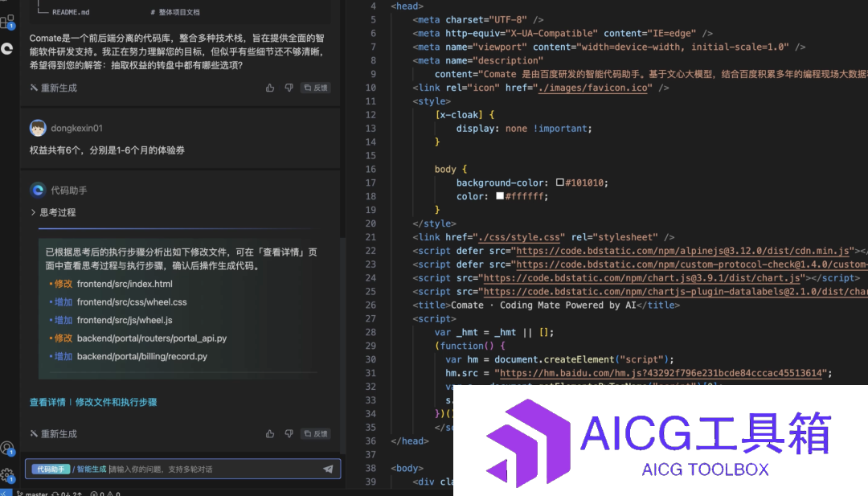Dislike the reply listing the modified files
The height and width of the screenshot is (496, 868).
click(x=289, y=433)
